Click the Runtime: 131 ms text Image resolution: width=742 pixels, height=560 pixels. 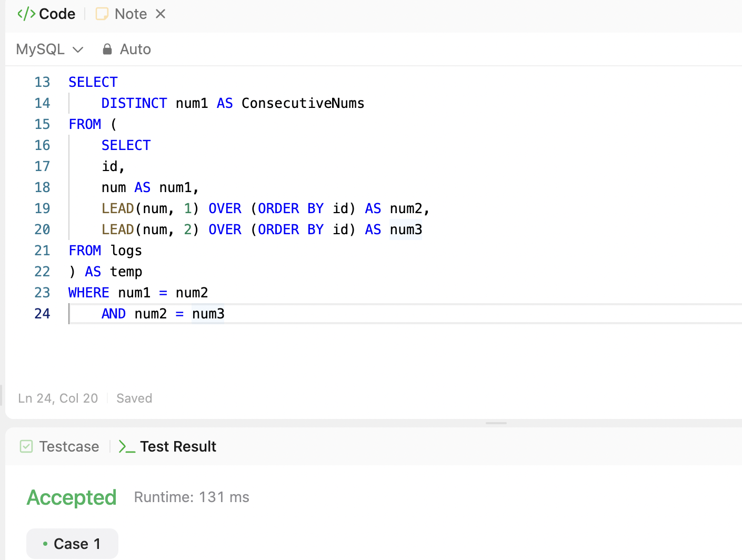[192, 497]
